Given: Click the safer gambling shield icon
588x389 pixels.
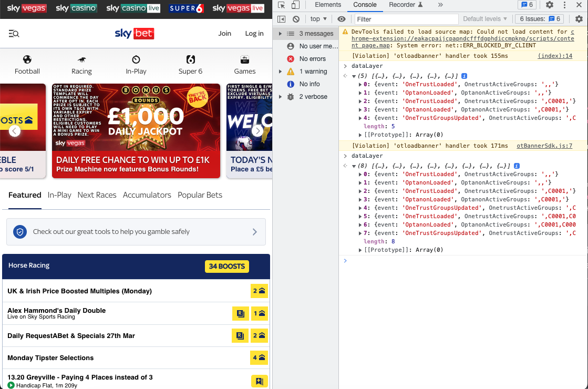Looking at the screenshot, I should point(20,232).
